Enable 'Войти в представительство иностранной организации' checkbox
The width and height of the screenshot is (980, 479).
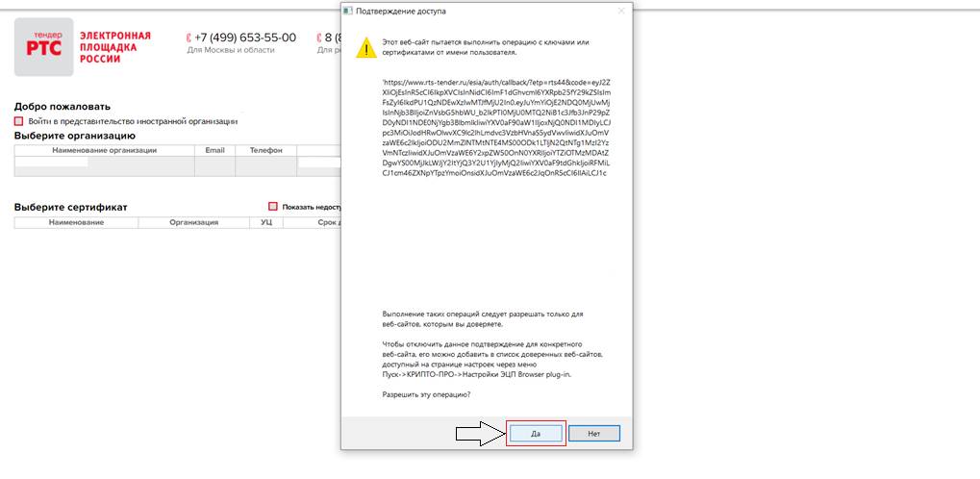tap(19, 121)
